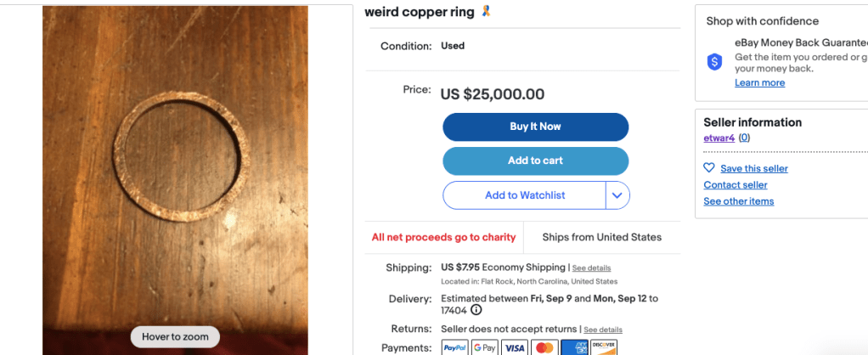The width and height of the screenshot is (868, 355).
Task: Open the etwar4 seller profile link
Action: pos(719,138)
